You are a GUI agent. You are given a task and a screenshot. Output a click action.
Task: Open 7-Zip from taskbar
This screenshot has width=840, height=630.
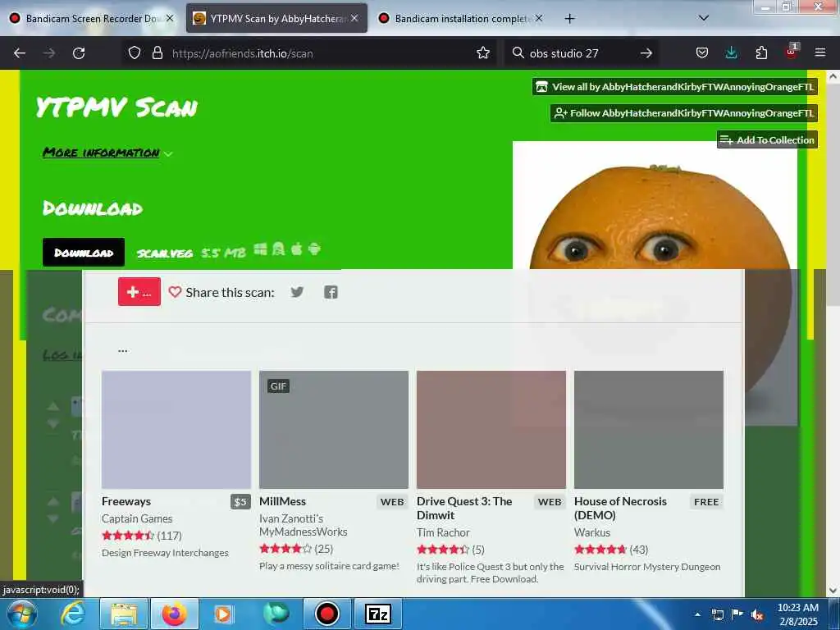click(377, 614)
